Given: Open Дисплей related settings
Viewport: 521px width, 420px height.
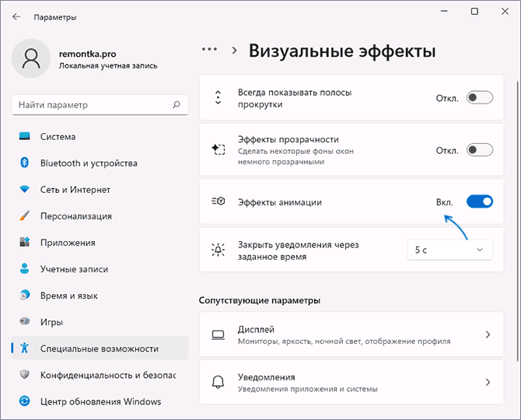Looking at the screenshot, I should pos(351,334).
